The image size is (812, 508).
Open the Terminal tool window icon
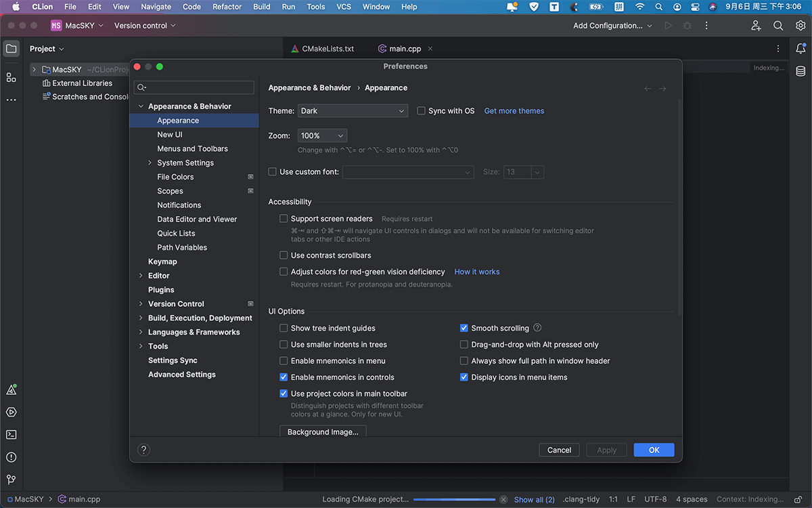pos(11,435)
